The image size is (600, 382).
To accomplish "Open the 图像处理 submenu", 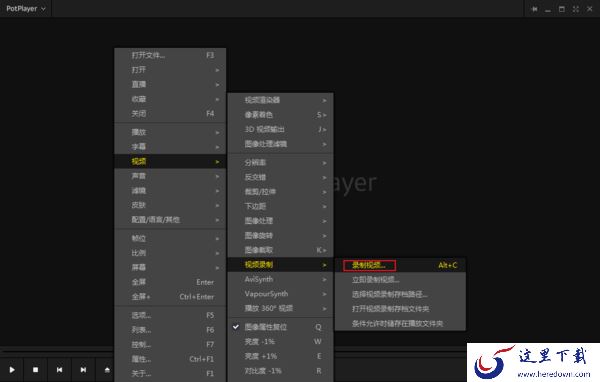I will click(280, 221).
